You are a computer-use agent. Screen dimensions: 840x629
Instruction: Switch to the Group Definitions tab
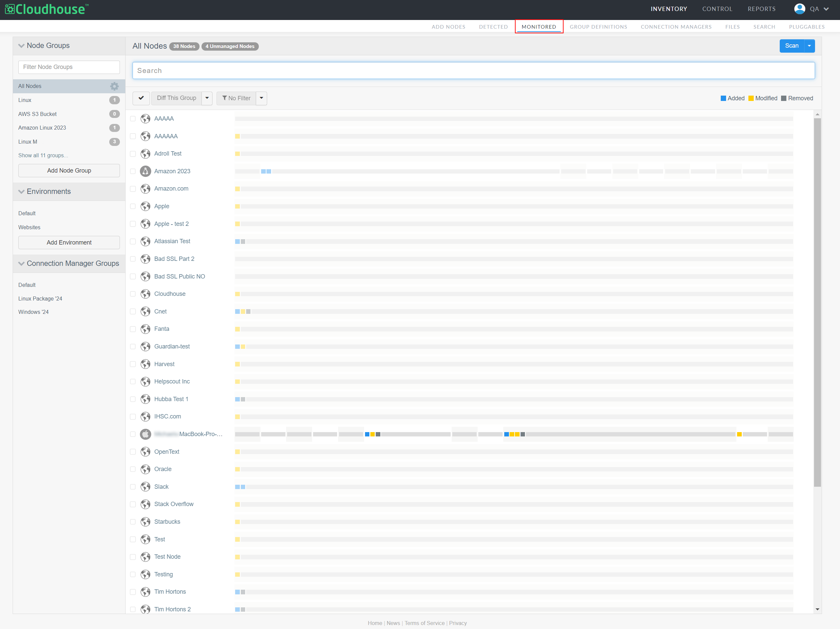click(x=598, y=27)
